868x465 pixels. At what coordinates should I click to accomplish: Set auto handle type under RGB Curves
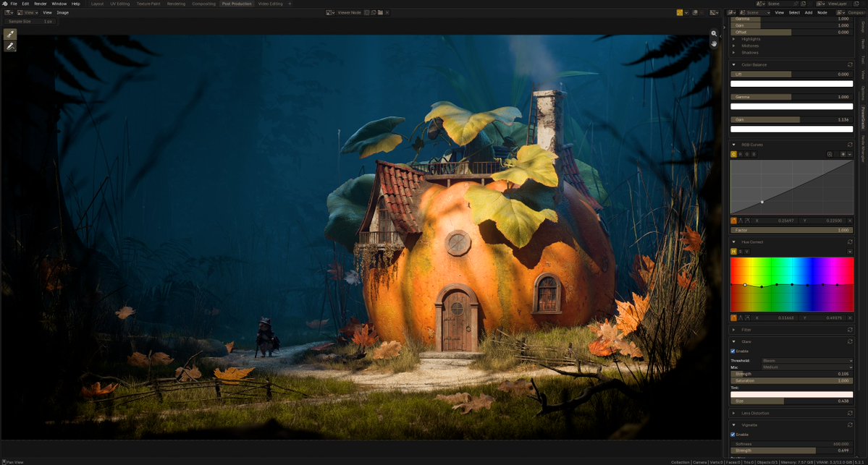(x=734, y=221)
